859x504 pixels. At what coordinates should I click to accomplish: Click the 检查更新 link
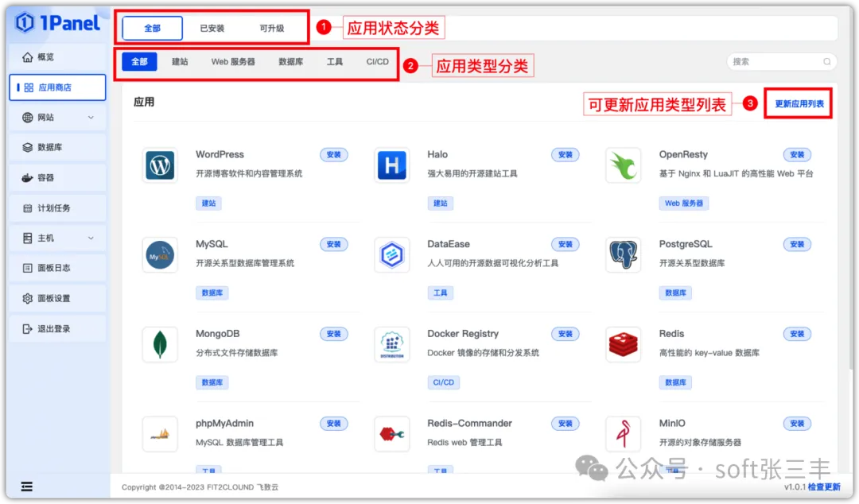[x=824, y=487]
